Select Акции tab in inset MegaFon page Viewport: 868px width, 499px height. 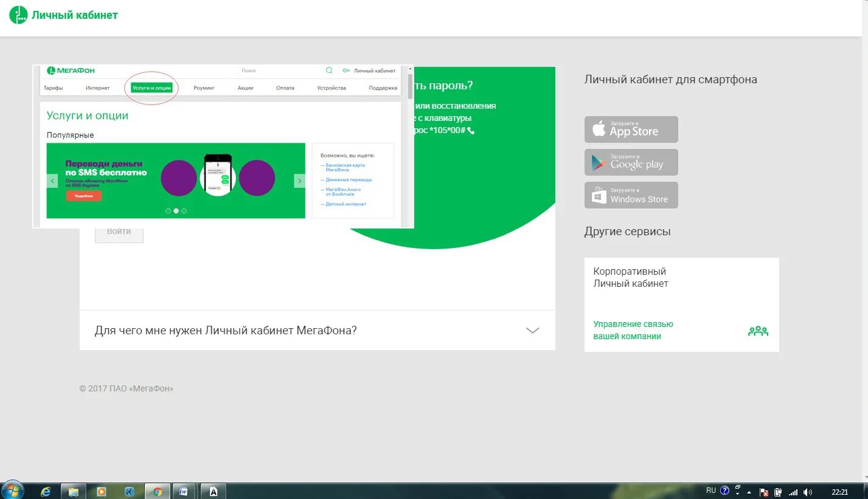pyautogui.click(x=246, y=88)
